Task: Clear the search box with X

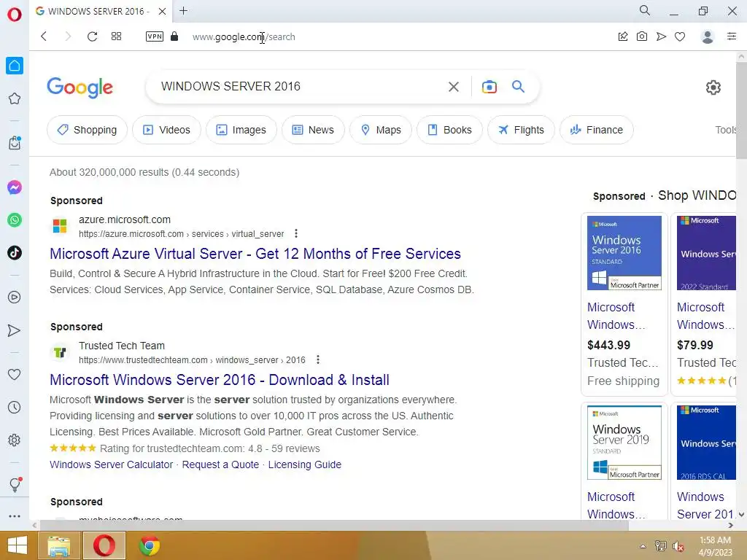Action: [454, 87]
